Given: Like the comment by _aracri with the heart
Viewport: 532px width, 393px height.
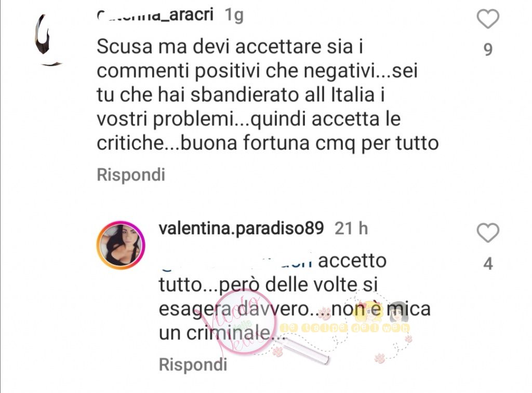Looking at the screenshot, I should coord(488,19).
